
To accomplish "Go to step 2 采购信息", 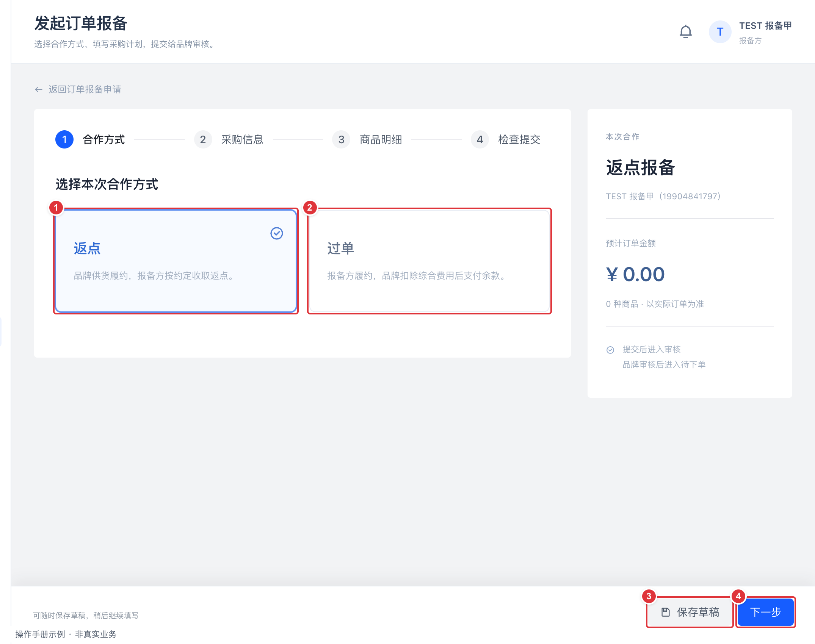I will (x=229, y=139).
